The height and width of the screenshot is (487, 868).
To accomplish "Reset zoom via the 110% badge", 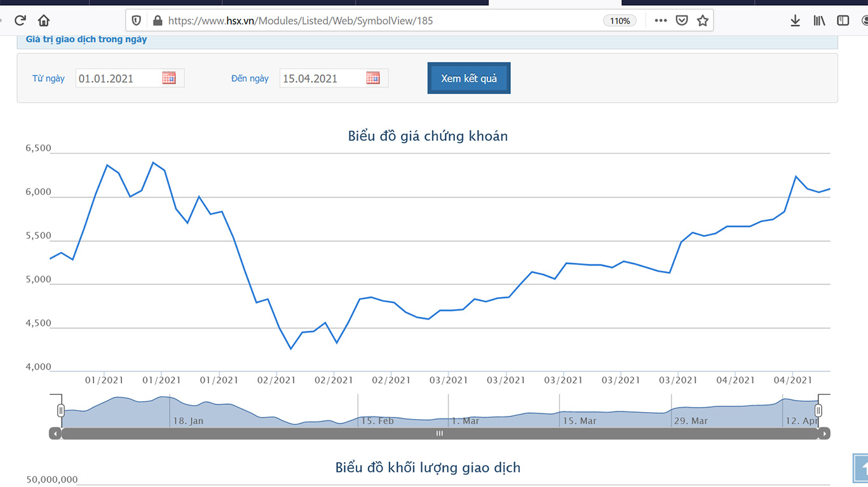I will 620,20.
